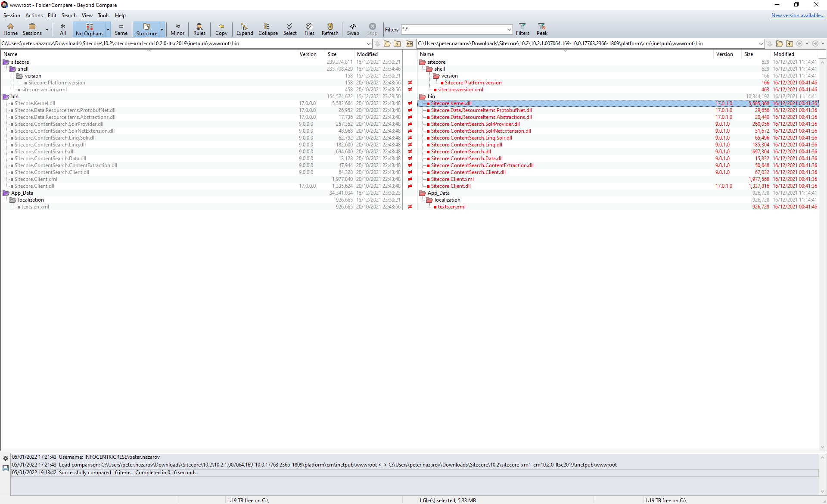Image resolution: width=827 pixels, height=504 pixels.
Task: Click the Home toolbar icon
Action: click(10, 29)
